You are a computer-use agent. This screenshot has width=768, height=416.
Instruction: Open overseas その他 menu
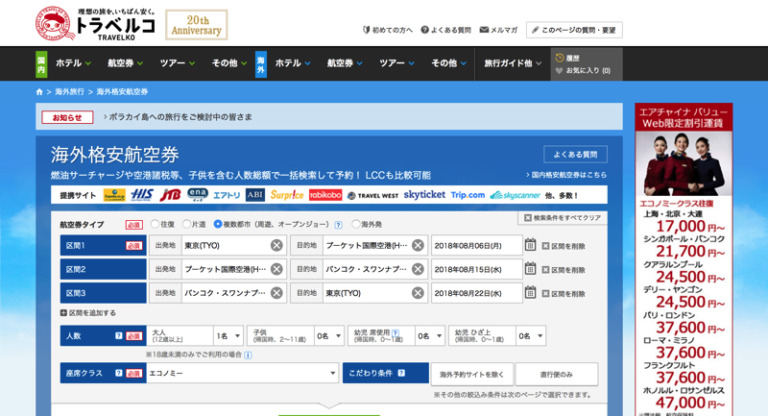tap(449, 63)
